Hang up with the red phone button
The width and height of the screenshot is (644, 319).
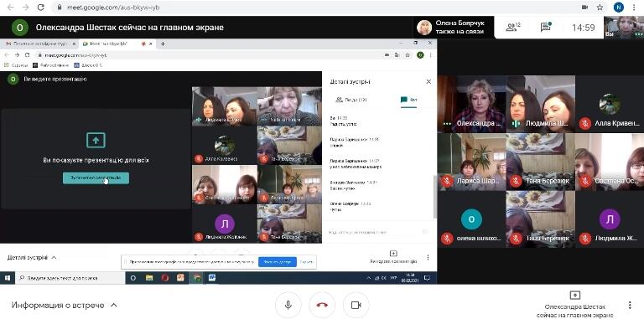click(322, 305)
